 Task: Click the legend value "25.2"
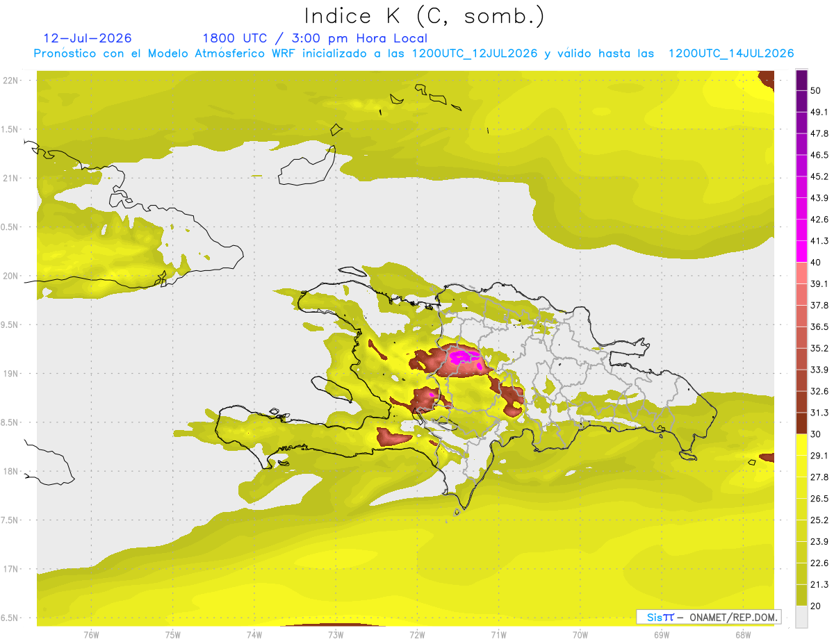819,520
